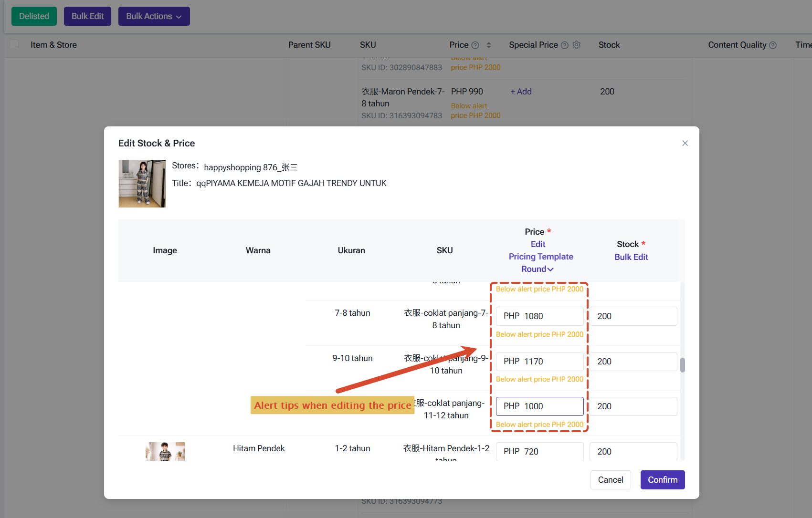This screenshot has height=518, width=812.
Task: Tick the select-all checkbox beside Item & Store
Action: pyautogui.click(x=14, y=44)
